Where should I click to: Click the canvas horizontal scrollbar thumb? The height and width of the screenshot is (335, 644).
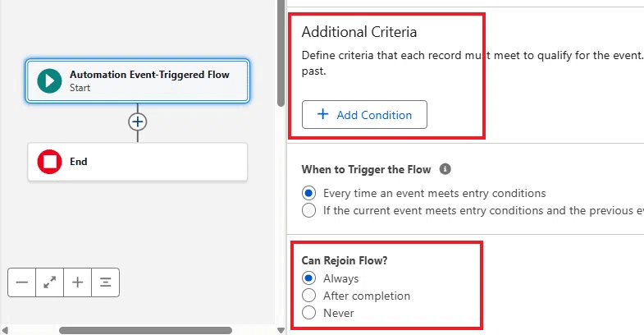pyautogui.click(x=145, y=330)
